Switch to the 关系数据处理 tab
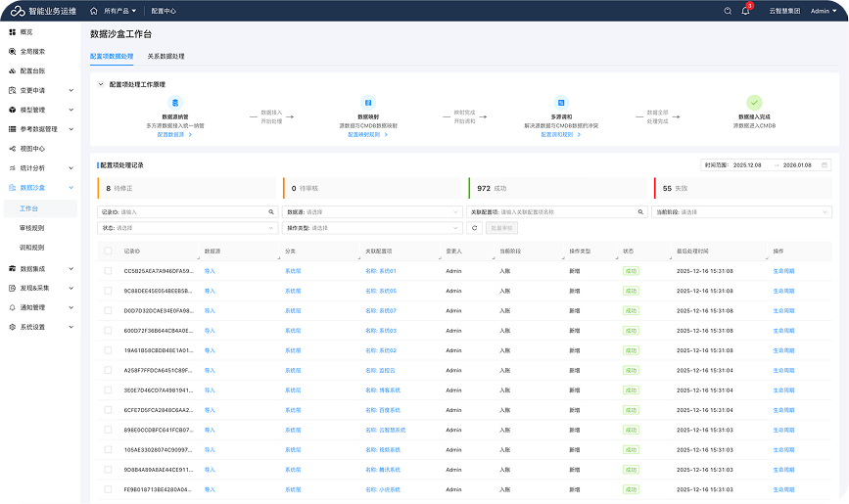Image resolution: width=849 pixels, height=504 pixels. coord(165,57)
